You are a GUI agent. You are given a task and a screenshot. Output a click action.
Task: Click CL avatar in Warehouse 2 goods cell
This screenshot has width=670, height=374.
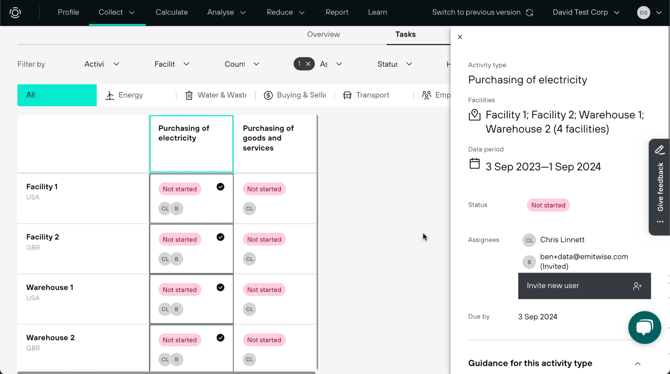tap(250, 359)
